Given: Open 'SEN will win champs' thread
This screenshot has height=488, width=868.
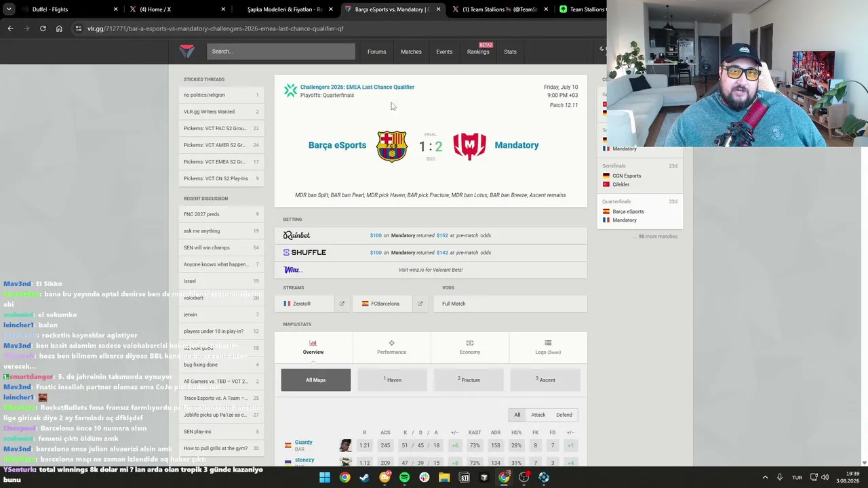Looking at the screenshot, I should coord(221,247).
